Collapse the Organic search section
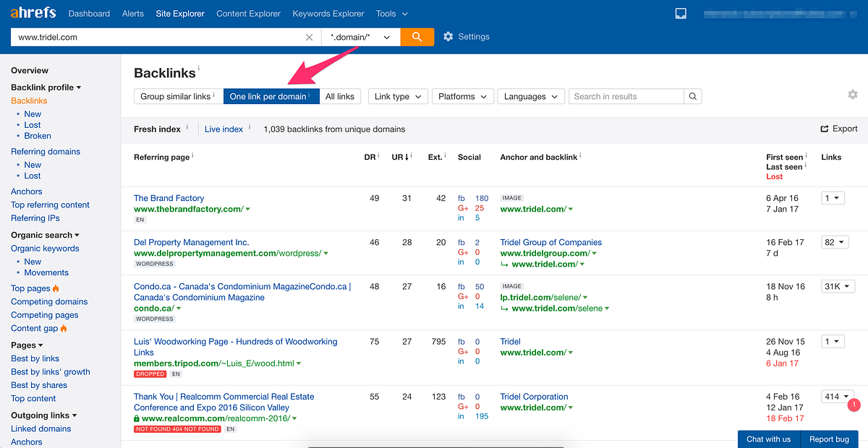The image size is (868, 448). pos(45,235)
